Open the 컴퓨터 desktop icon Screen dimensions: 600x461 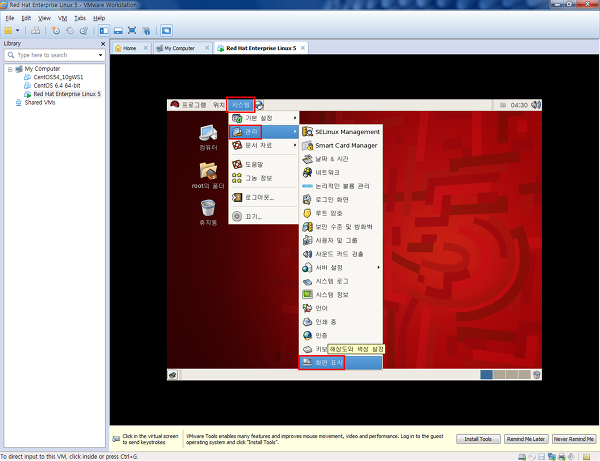point(208,137)
